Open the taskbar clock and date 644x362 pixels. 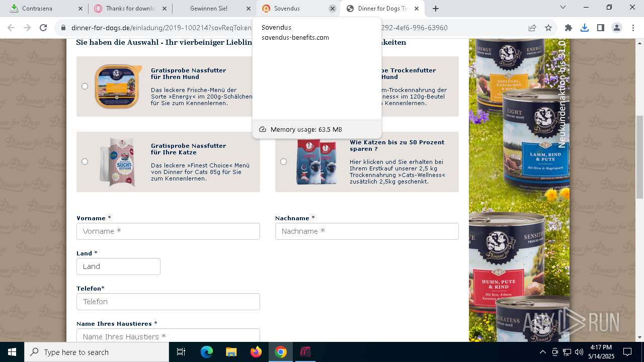(601, 352)
